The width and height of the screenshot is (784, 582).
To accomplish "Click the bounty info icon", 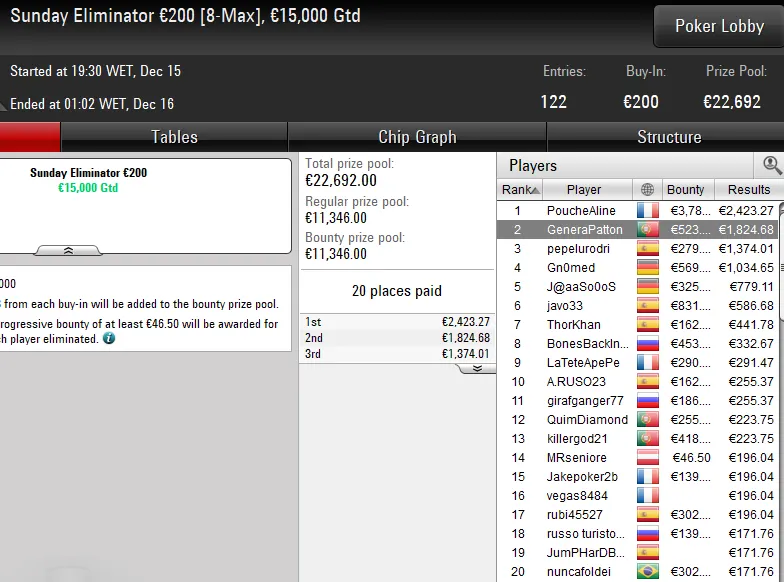I will click(x=108, y=338).
